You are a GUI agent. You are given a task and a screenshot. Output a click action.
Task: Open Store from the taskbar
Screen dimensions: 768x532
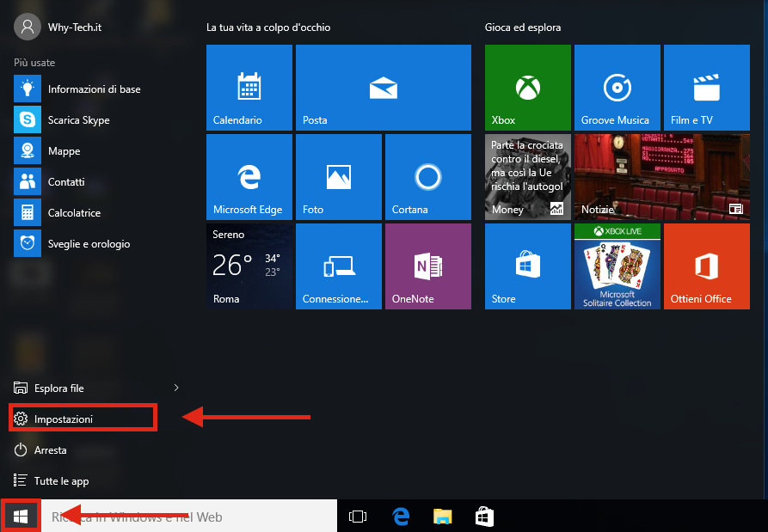coord(484,517)
